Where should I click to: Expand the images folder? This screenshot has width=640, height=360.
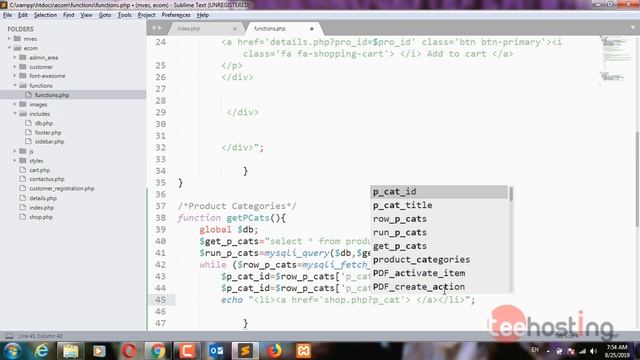click(x=15, y=104)
